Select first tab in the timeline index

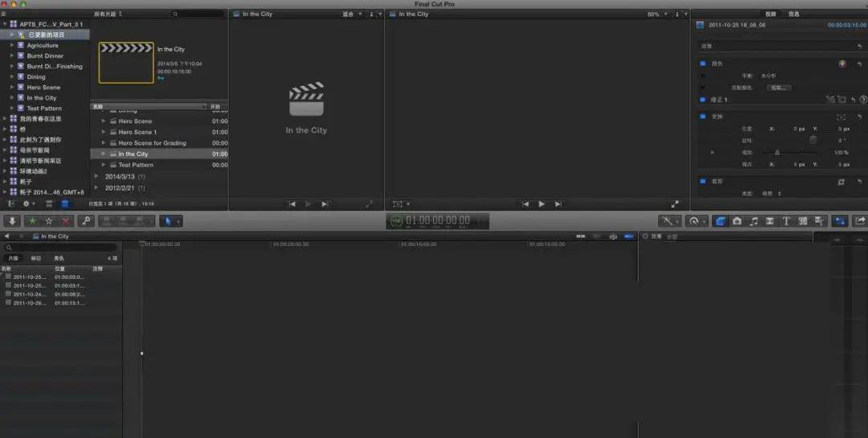13,258
